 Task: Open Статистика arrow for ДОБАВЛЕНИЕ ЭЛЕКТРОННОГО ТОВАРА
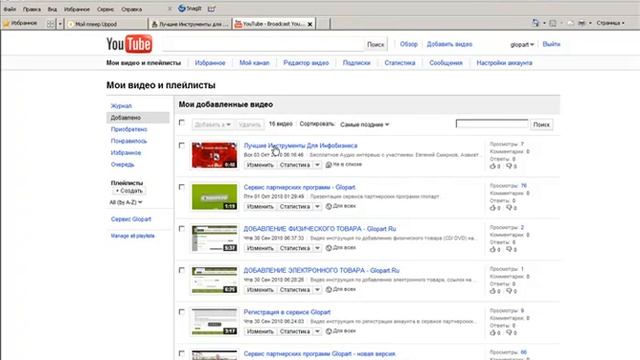coord(317,290)
